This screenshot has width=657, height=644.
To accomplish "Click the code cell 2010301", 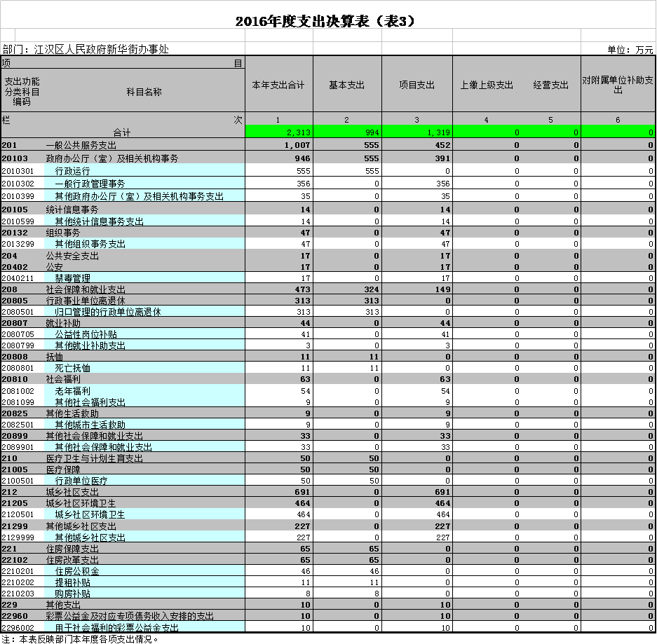I will point(21,171).
